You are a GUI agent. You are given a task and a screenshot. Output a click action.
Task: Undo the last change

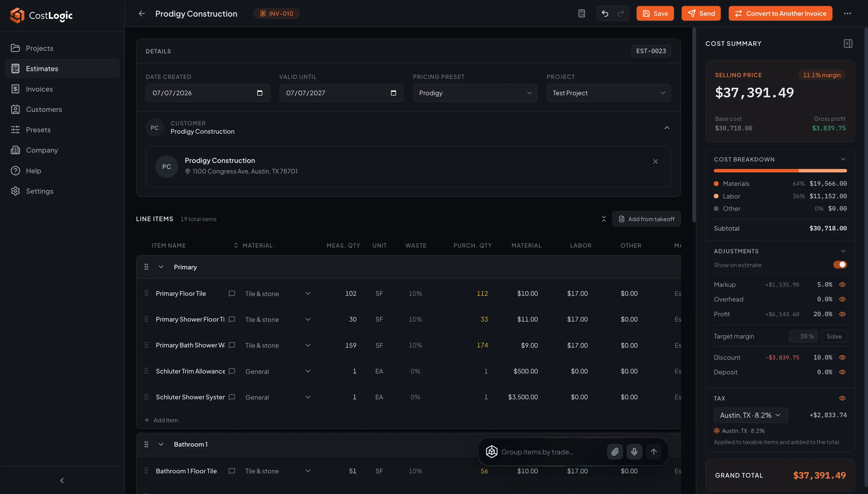pos(605,13)
